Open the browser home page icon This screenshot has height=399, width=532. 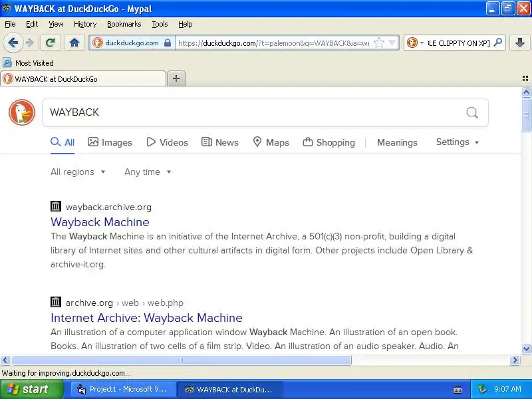(74, 43)
